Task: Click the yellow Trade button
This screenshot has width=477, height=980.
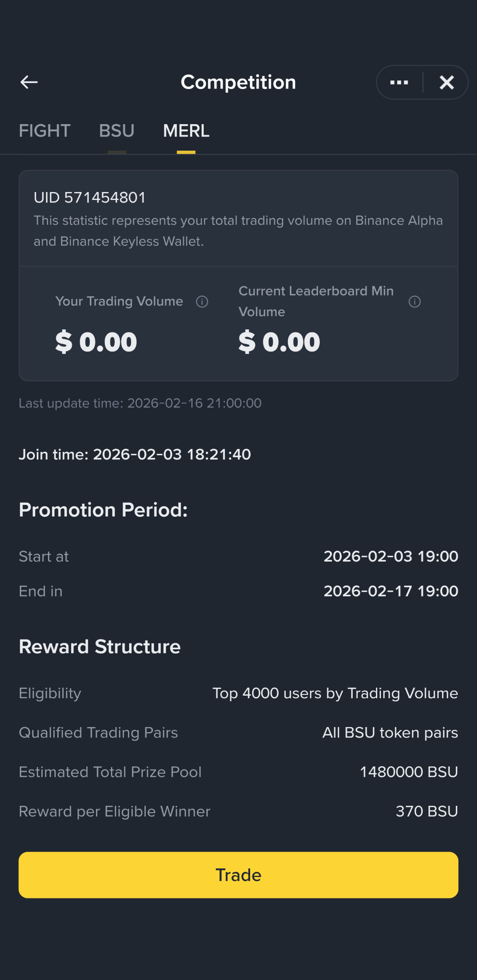Action: (238, 875)
